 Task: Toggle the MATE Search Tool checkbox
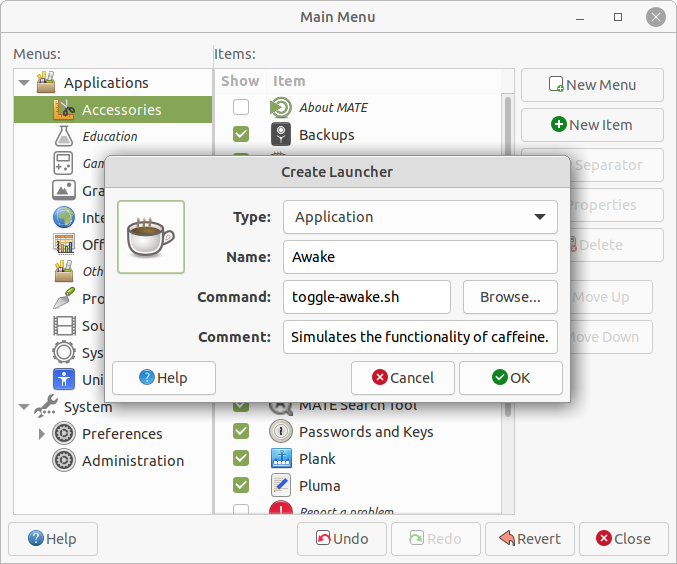click(241, 406)
